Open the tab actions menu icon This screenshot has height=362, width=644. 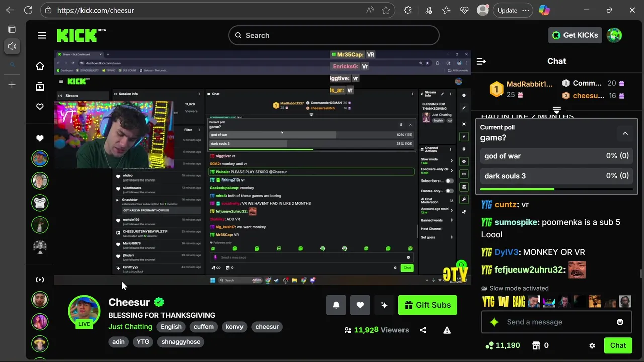12,29
